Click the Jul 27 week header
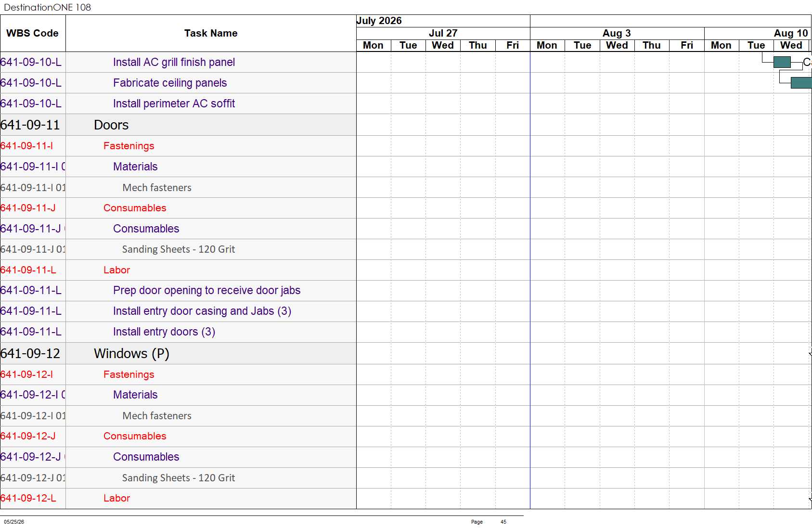 [443, 33]
